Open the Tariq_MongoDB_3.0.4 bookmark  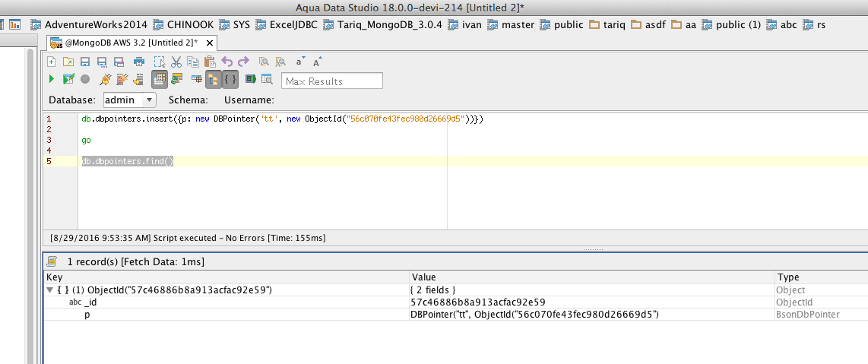(x=382, y=24)
